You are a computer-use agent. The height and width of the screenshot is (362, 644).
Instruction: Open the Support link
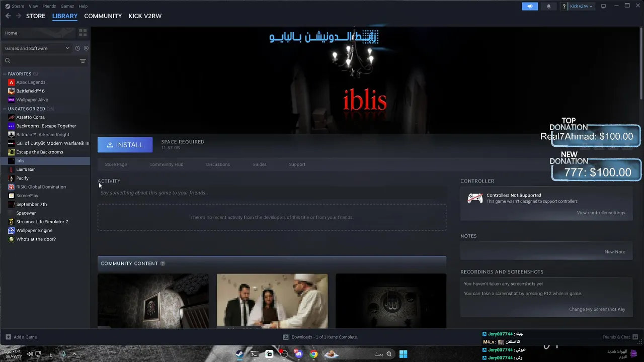297,164
